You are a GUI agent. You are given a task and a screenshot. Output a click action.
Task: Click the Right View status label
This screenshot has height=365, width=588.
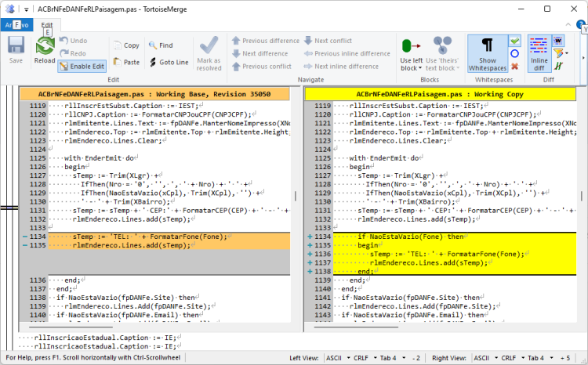449,358
